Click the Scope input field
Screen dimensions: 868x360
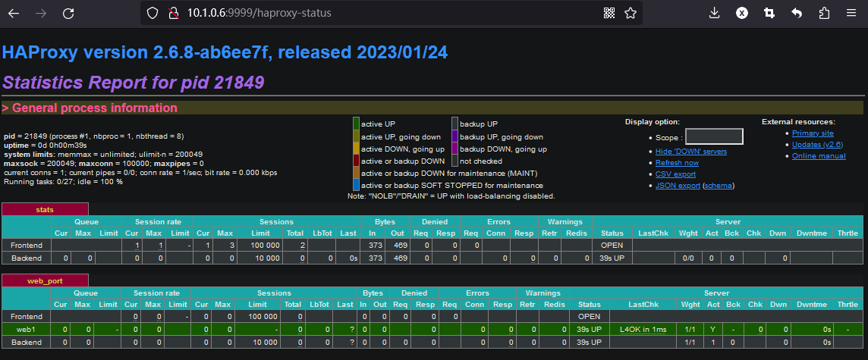click(714, 136)
